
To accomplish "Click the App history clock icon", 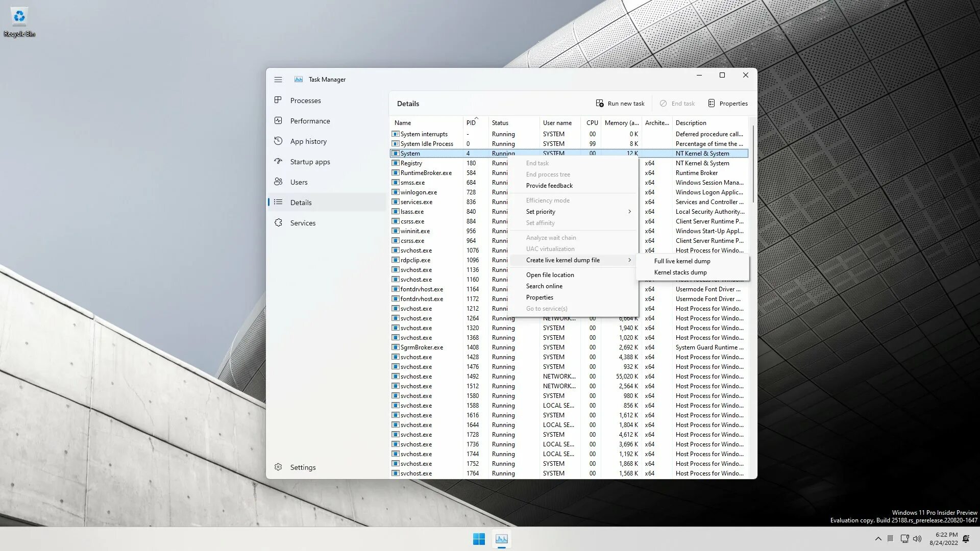I will tap(278, 141).
